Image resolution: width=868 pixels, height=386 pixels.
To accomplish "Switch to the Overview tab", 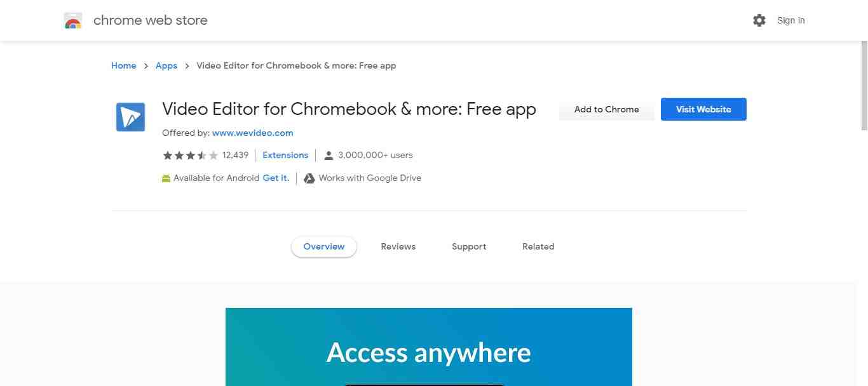I will (x=323, y=246).
